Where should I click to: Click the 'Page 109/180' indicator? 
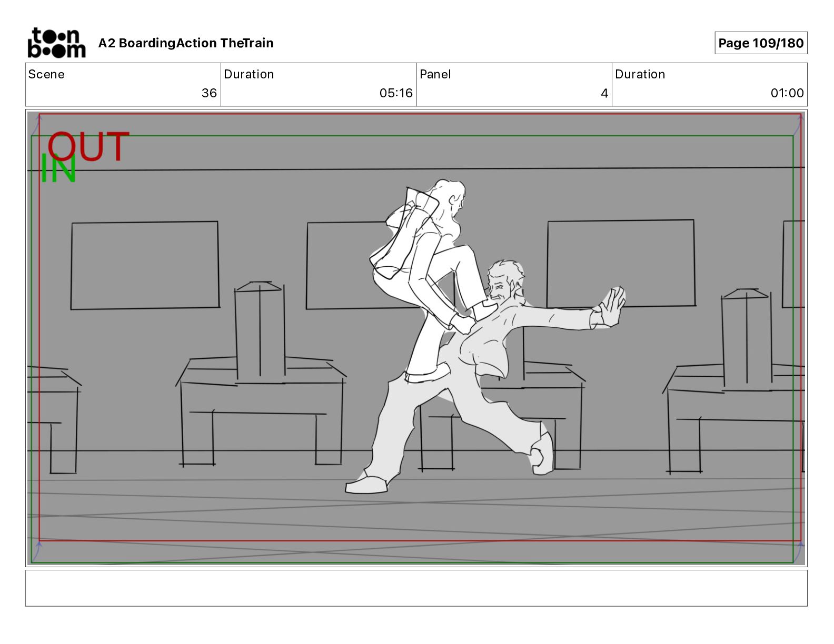click(761, 43)
